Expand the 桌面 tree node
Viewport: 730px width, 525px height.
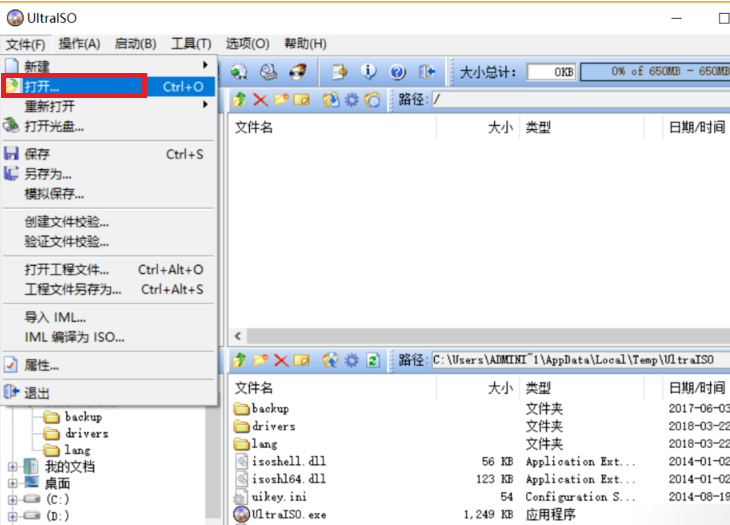[x=13, y=483]
